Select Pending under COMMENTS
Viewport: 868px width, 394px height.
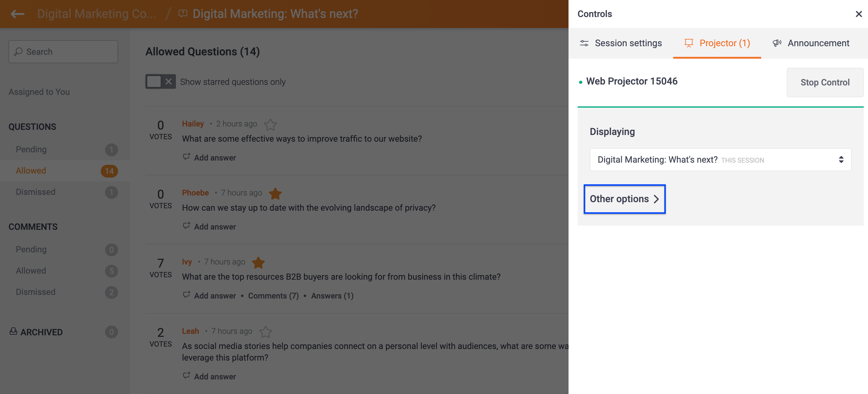click(65, 249)
